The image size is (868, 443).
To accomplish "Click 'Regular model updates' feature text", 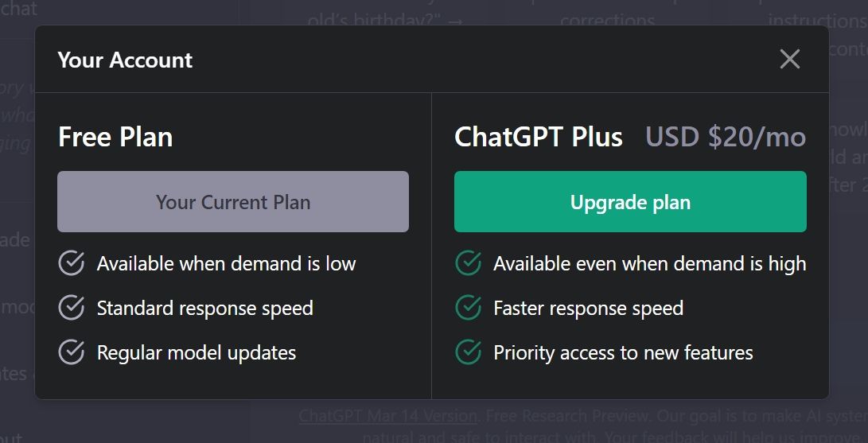I will point(196,352).
